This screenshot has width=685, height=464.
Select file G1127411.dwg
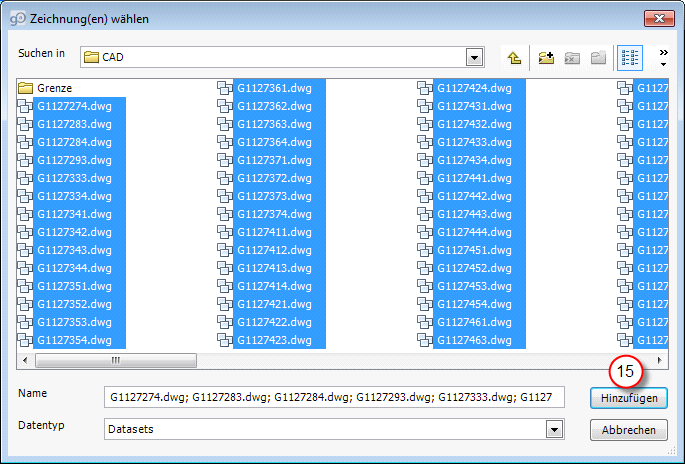click(x=275, y=232)
